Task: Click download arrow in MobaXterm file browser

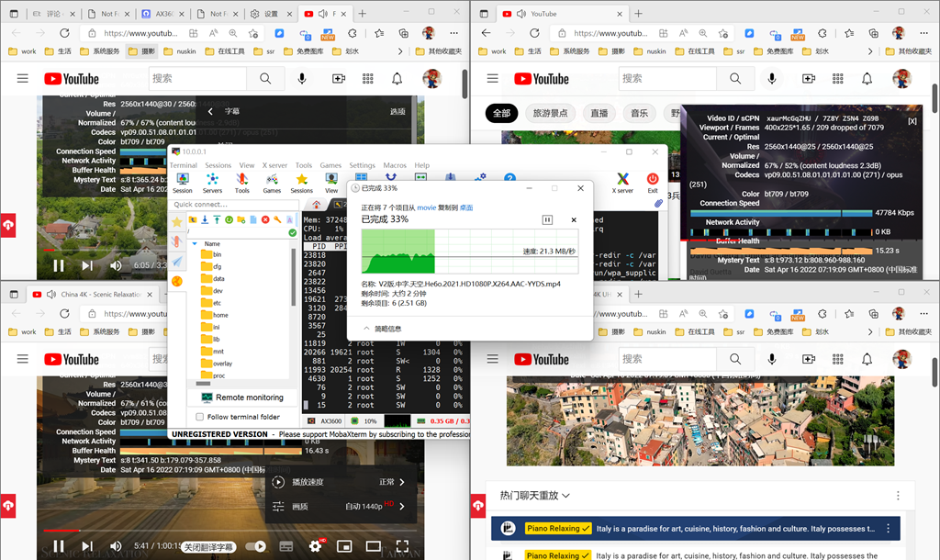Action: (x=205, y=220)
